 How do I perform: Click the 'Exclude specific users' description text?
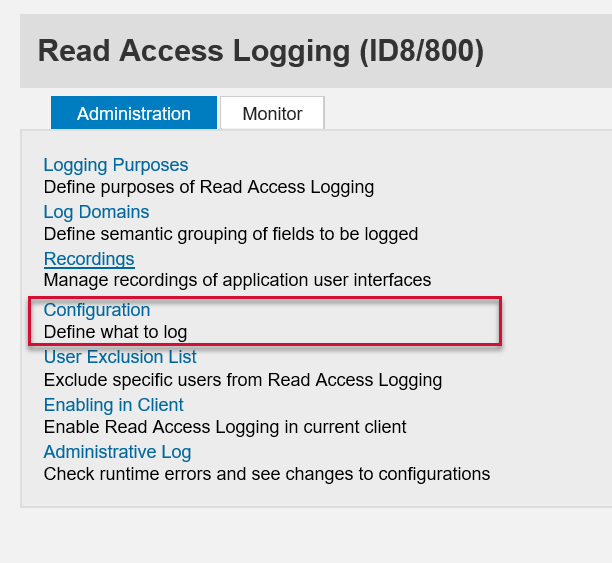point(242,380)
